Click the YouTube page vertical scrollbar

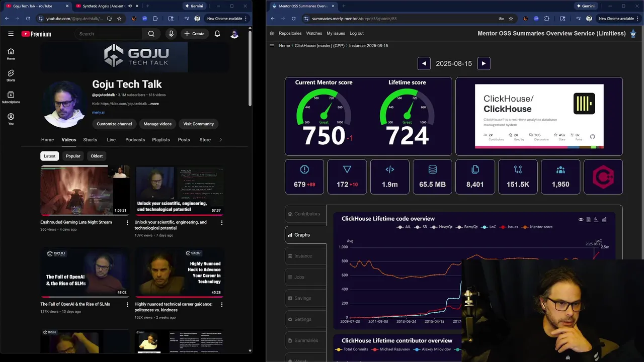[x=251, y=67]
